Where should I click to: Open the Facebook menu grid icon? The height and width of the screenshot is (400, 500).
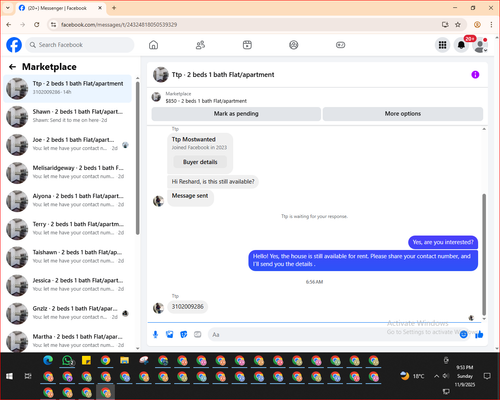pyautogui.click(x=442, y=45)
